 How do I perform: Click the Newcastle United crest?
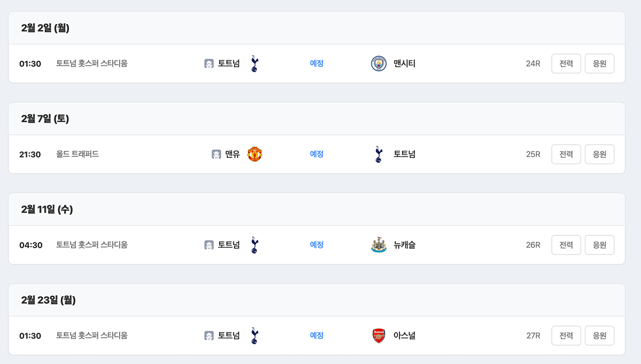click(x=379, y=245)
